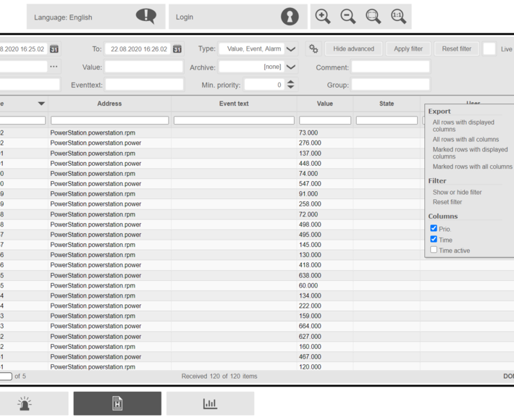The image size is (514, 420).
Task: Click the Language alert bubble icon
Action: (x=146, y=16)
